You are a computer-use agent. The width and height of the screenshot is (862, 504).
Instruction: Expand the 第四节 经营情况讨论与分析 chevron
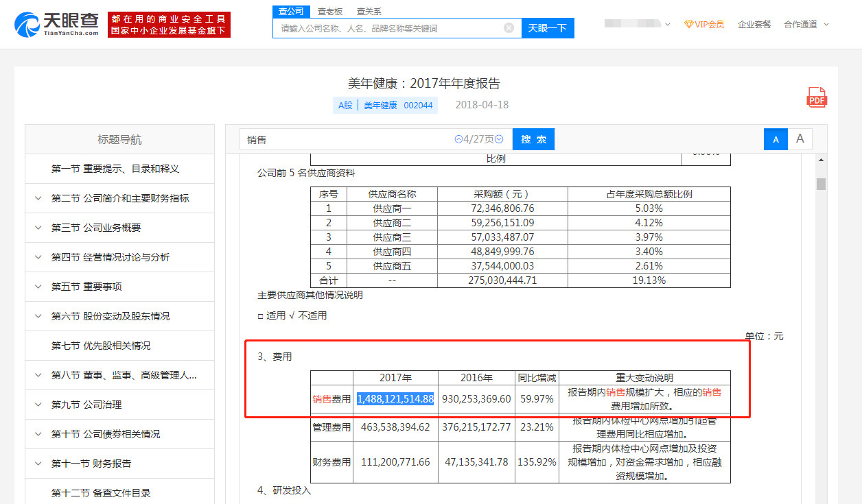click(x=38, y=257)
